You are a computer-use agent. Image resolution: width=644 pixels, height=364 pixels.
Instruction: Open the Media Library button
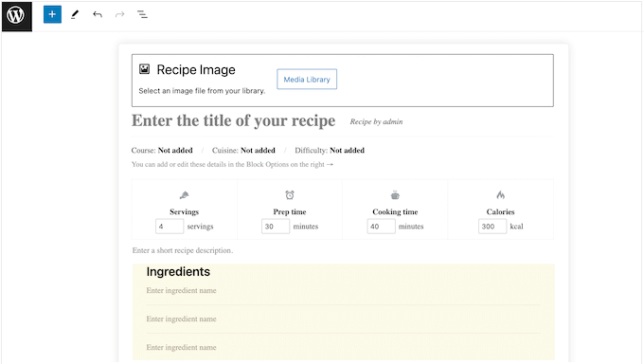click(307, 79)
